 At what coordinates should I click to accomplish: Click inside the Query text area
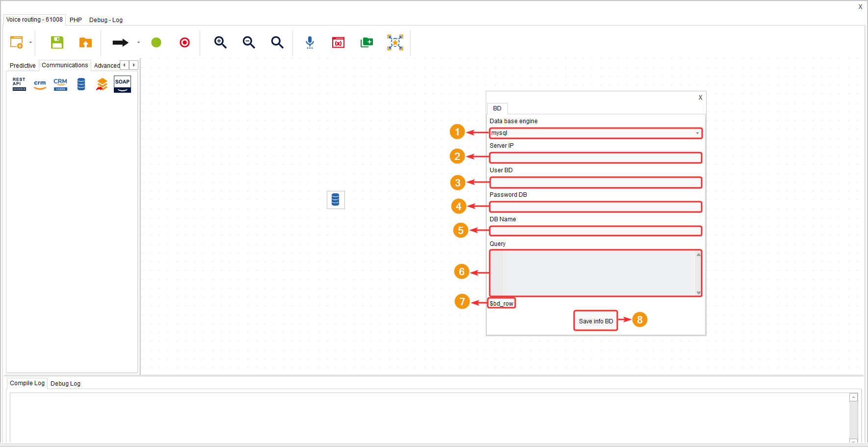(596, 273)
